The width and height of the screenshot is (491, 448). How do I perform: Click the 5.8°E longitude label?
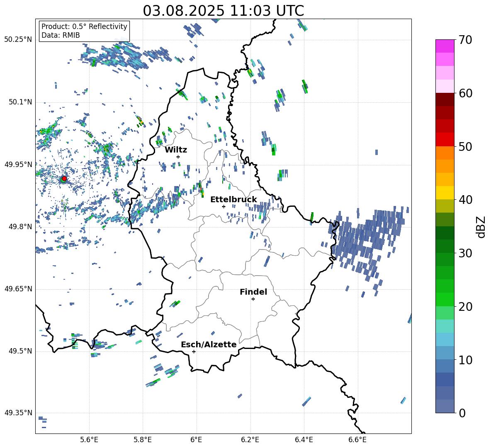pyautogui.click(x=143, y=440)
